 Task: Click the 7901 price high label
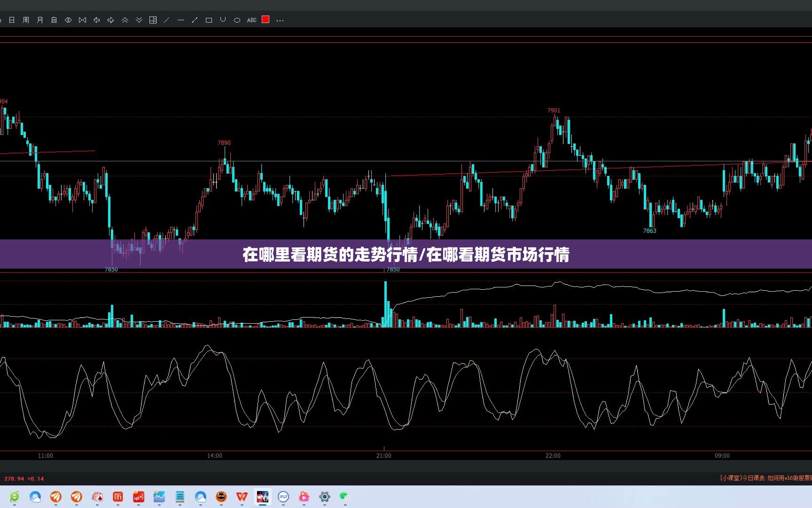[x=554, y=111]
